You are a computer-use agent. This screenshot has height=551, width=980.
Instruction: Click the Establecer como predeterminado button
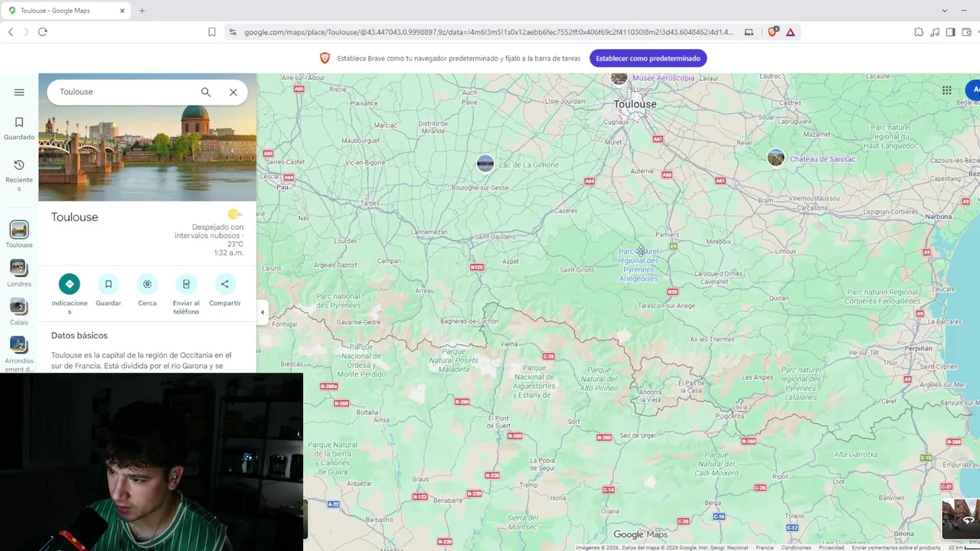click(648, 58)
